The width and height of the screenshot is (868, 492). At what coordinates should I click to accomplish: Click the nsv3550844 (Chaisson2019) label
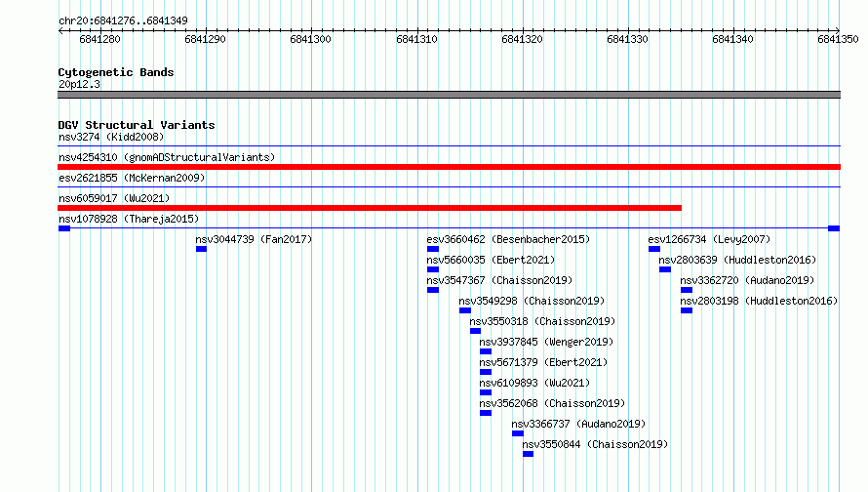click(x=595, y=444)
